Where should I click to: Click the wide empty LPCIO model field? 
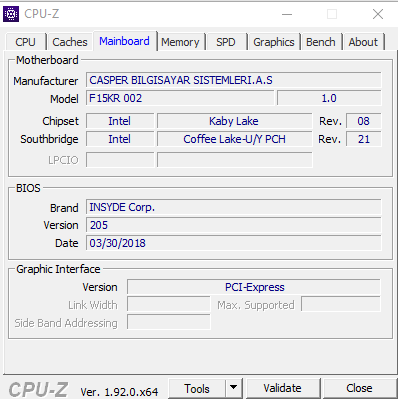235,160
